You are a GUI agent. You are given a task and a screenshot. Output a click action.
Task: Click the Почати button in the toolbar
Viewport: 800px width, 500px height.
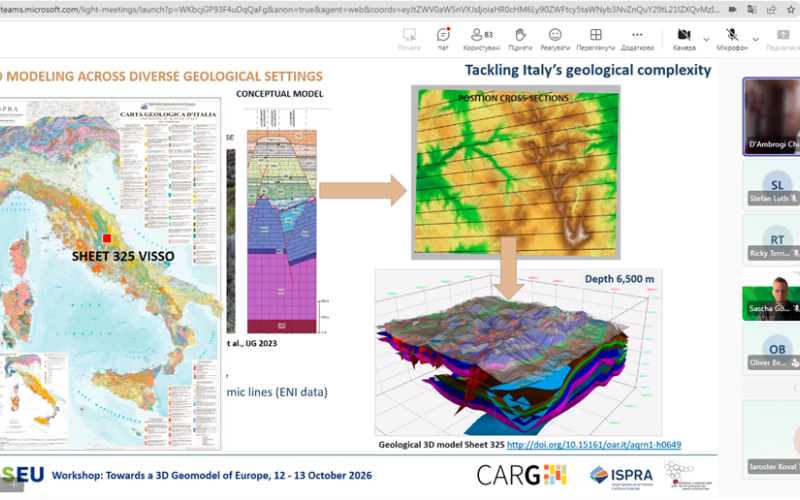[409, 39]
